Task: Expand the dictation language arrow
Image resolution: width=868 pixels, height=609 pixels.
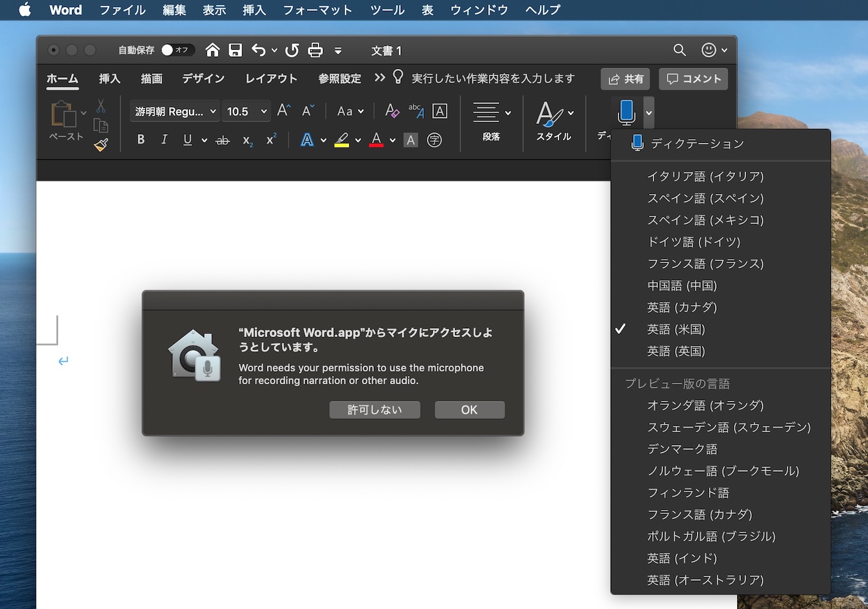Action: click(x=648, y=113)
